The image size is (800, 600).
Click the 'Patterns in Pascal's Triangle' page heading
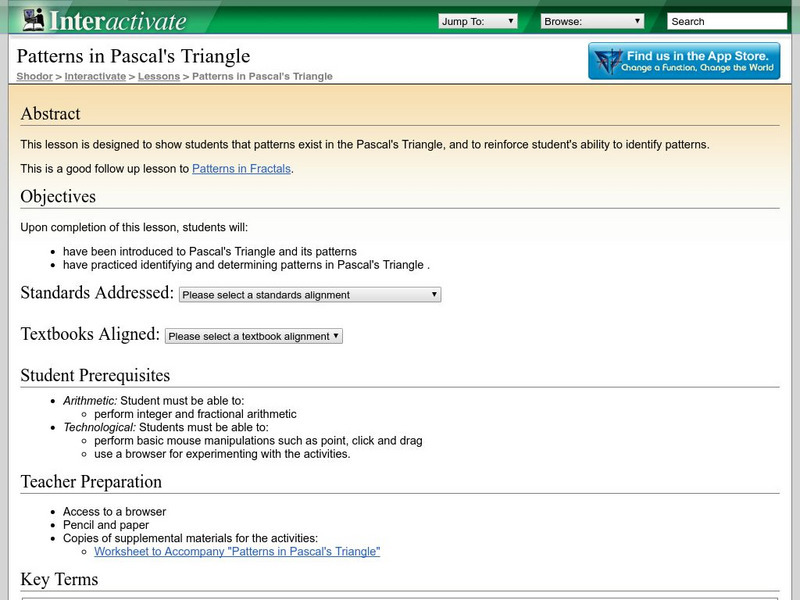coord(133,56)
